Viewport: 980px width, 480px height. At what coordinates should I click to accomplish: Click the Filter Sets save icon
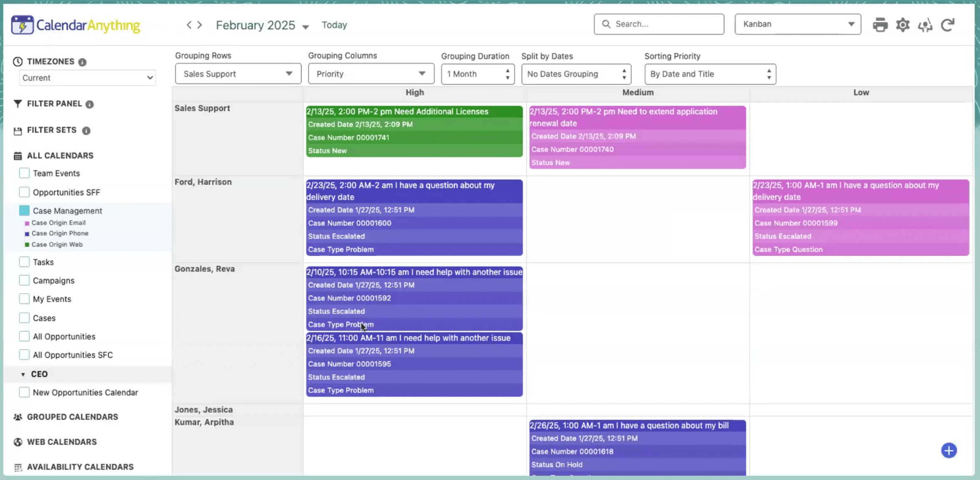pyautogui.click(x=17, y=130)
